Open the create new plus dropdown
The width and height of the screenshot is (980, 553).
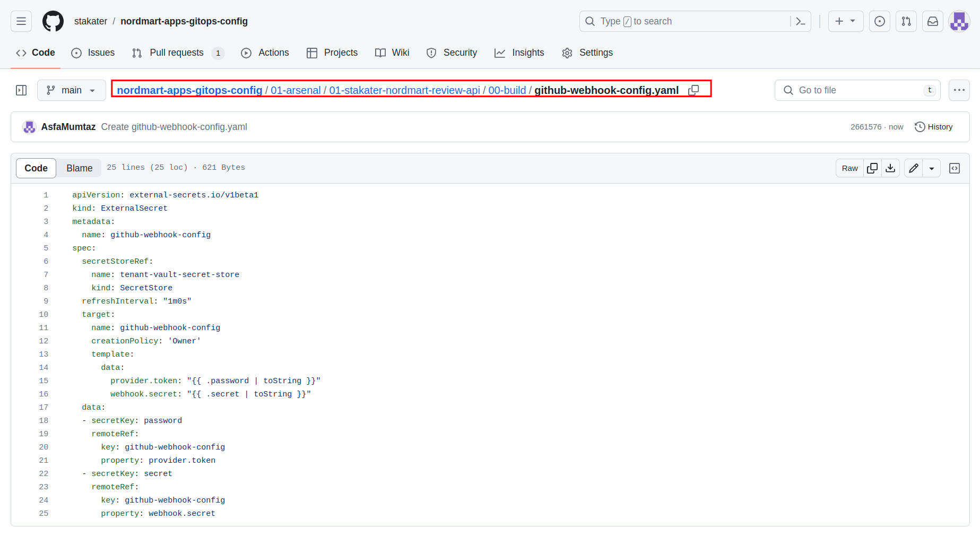pyautogui.click(x=845, y=21)
